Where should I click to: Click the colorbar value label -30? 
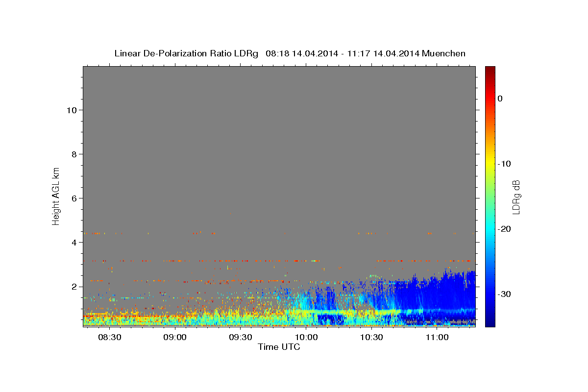504,294
